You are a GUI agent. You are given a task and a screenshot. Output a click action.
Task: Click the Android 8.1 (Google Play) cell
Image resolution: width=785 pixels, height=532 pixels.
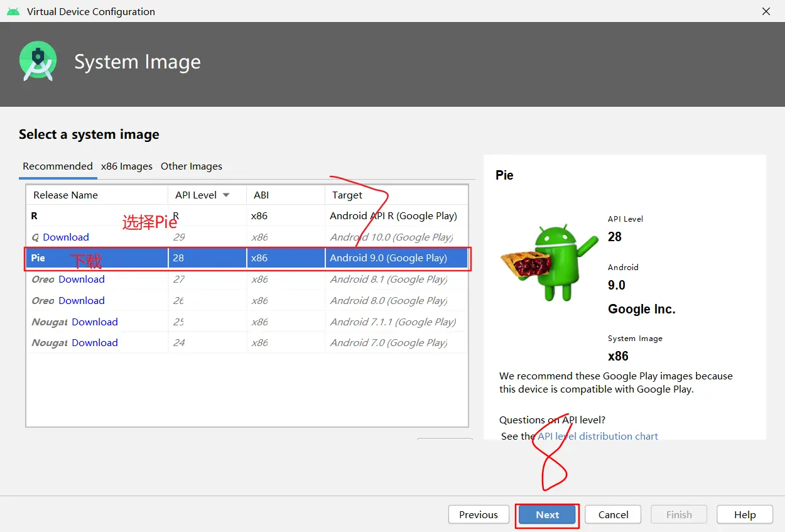[x=396, y=280]
